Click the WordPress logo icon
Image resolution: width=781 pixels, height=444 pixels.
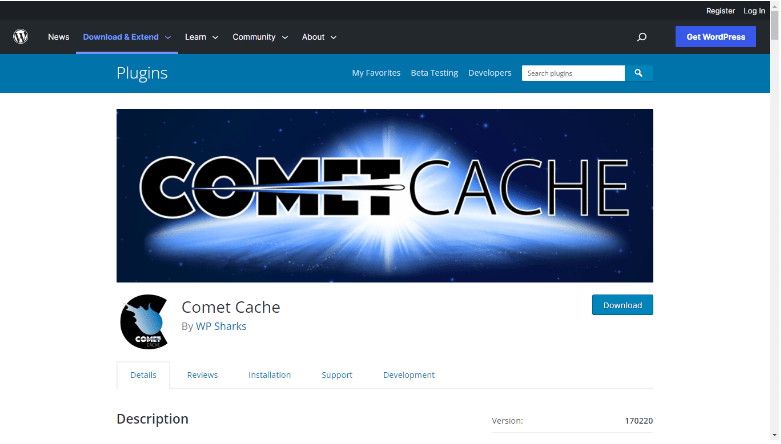coord(20,36)
